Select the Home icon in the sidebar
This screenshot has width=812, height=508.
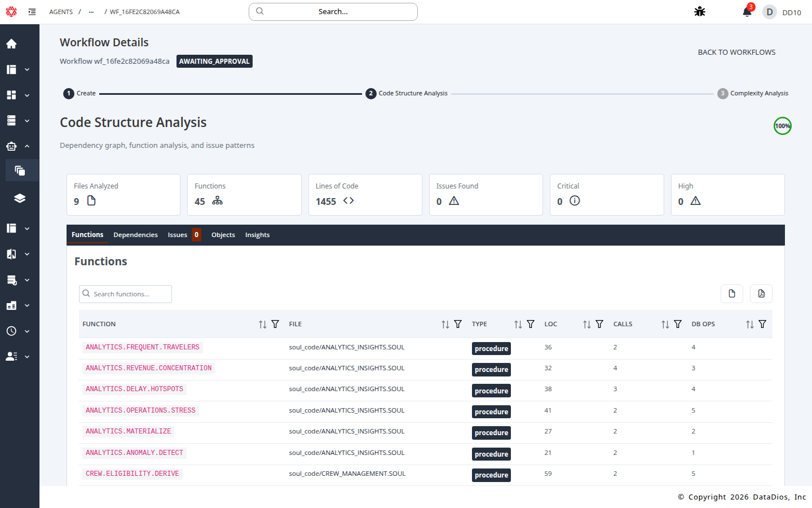pos(11,43)
